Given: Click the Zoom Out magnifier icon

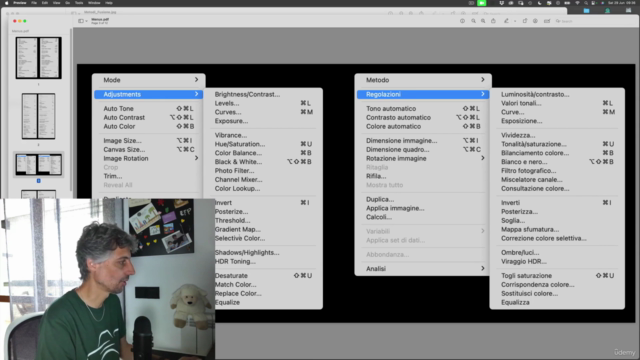Looking at the screenshot, I should [473, 21].
